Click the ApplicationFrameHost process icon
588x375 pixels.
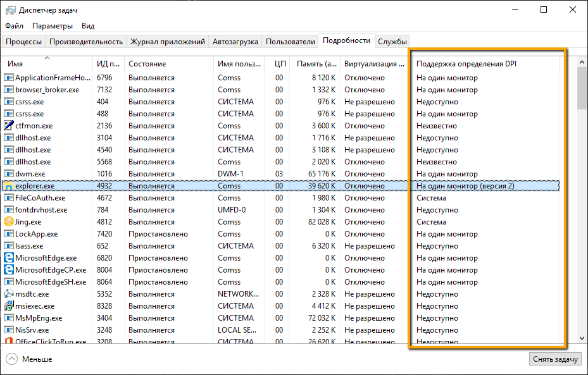tap(9, 78)
